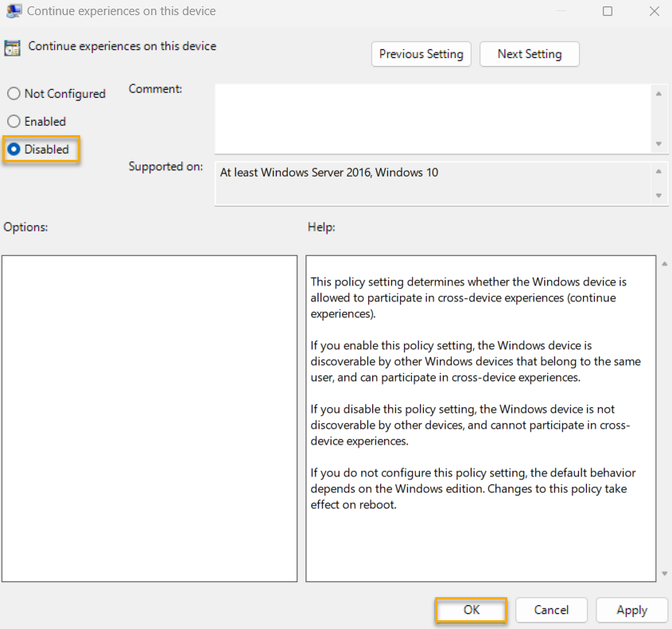672x629 pixels.
Task: Click the Group Policy icon in title bar
Action: point(13,11)
